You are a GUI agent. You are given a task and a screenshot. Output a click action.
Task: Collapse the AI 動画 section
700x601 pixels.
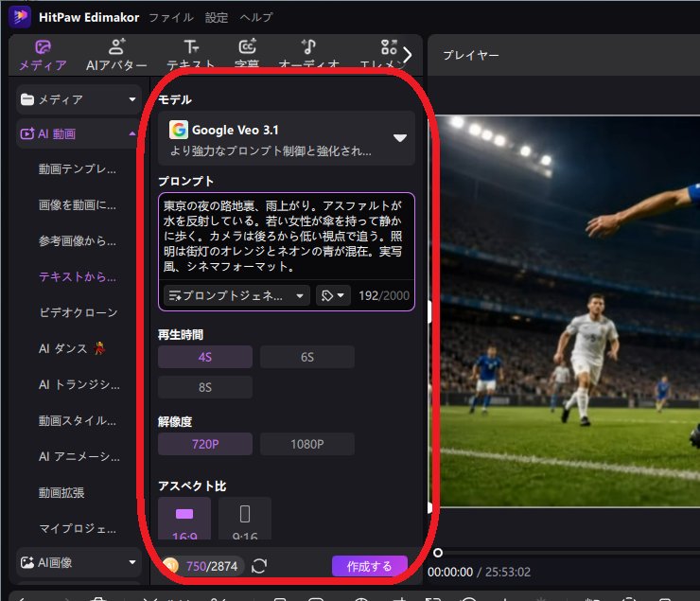(79, 133)
